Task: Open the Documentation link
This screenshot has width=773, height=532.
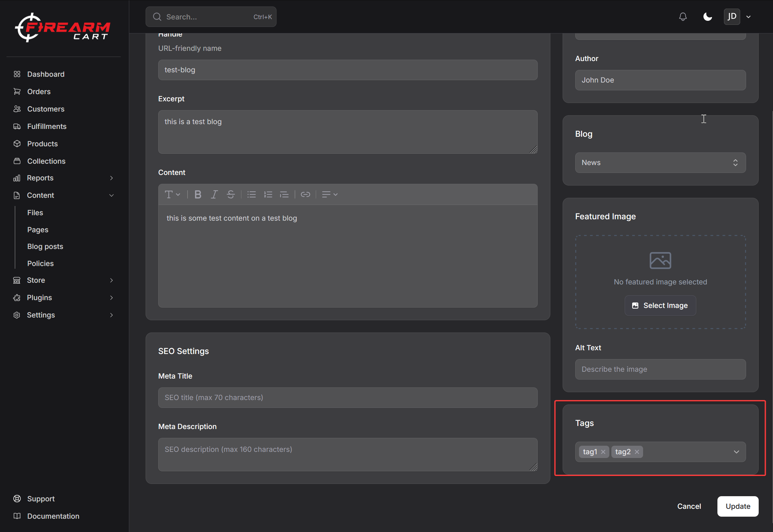Action: (x=53, y=516)
